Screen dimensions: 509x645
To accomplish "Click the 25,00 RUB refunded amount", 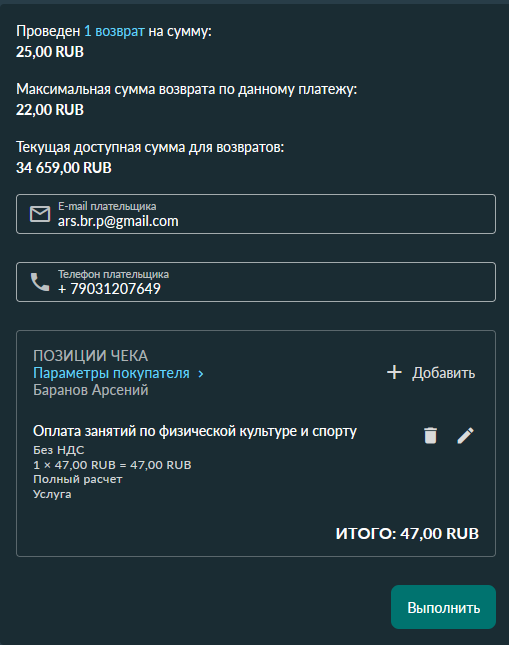I will [x=50, y=52].
